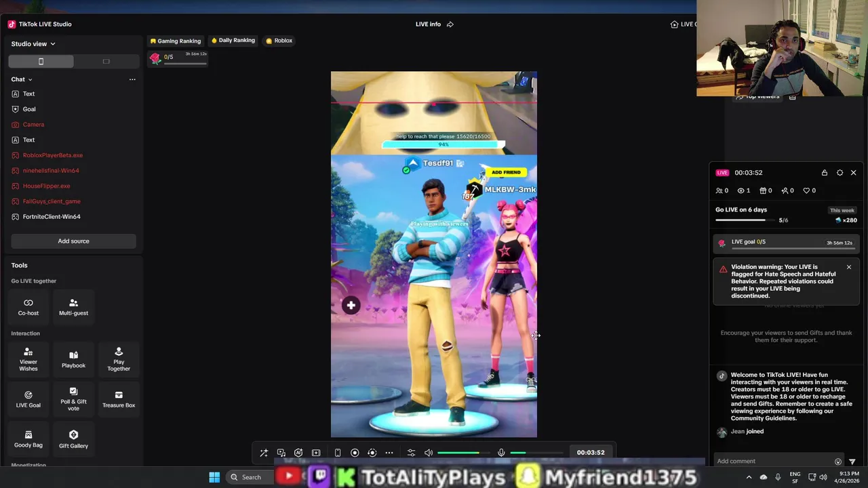Click the phone orientation icon in bottom toolbar
Screen dimensions: 868x488
(x=337, y=453)
